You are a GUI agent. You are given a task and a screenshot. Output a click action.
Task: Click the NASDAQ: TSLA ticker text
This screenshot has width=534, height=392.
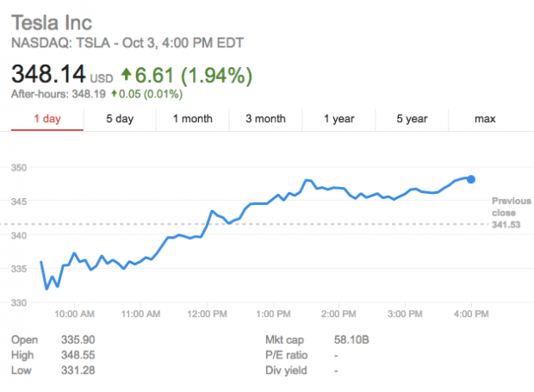pyautogui.click(x=68, y=42)
